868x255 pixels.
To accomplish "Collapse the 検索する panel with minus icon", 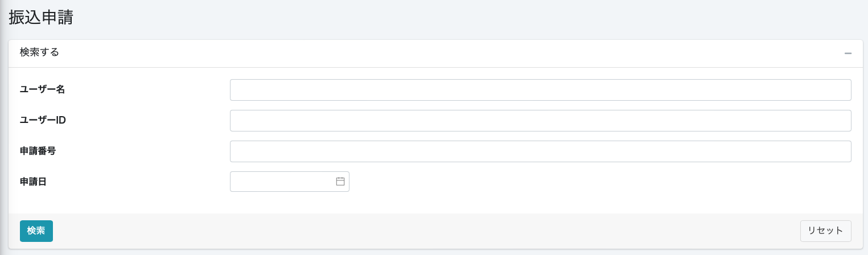I will (x=848, y=53).
